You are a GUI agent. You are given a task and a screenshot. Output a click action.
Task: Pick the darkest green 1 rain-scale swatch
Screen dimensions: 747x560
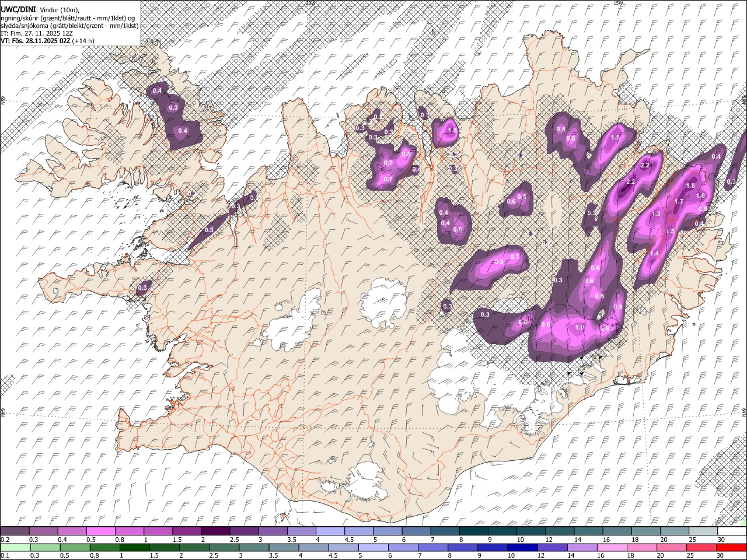tap(135, 547)
